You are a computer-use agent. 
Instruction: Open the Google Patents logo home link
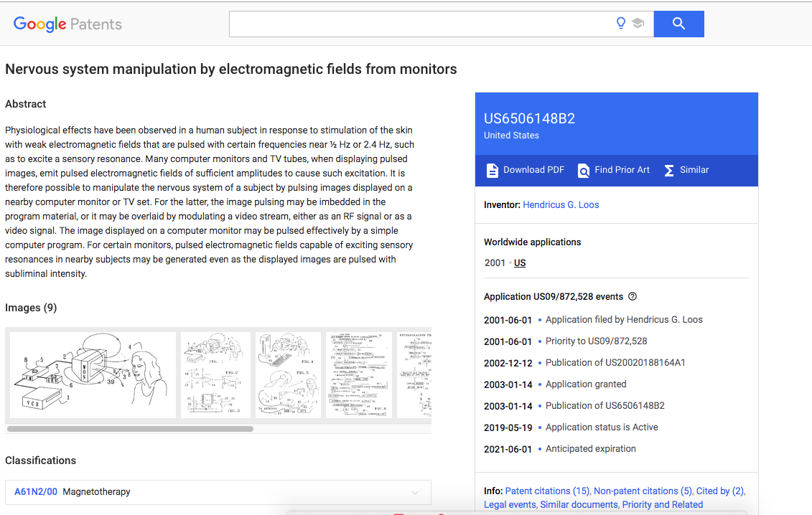(x=67, y=24)
